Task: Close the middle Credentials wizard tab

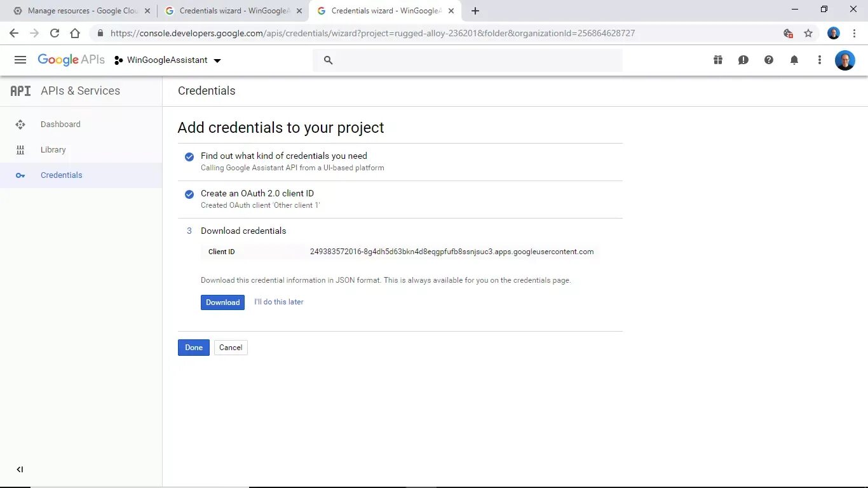Action: tap(299, 11)
